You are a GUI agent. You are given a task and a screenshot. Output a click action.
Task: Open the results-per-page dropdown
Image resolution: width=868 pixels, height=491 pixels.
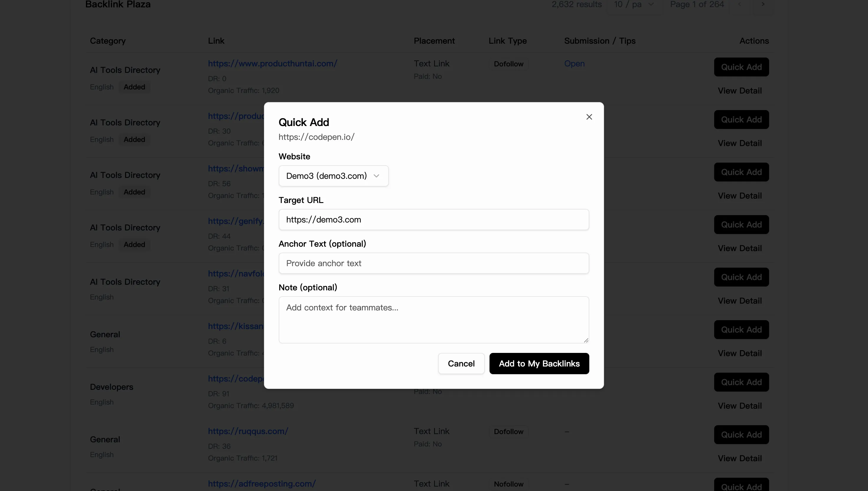[x=634, y=4]
